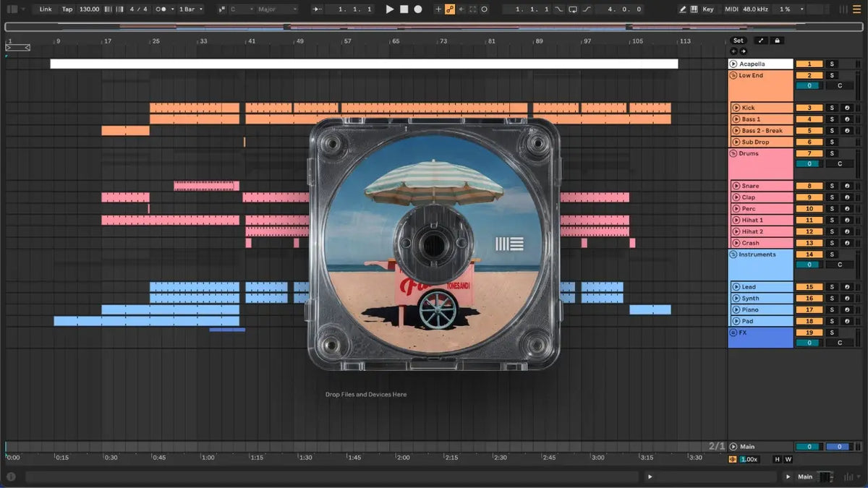Open the Major scale dropdown

point(278,9)
